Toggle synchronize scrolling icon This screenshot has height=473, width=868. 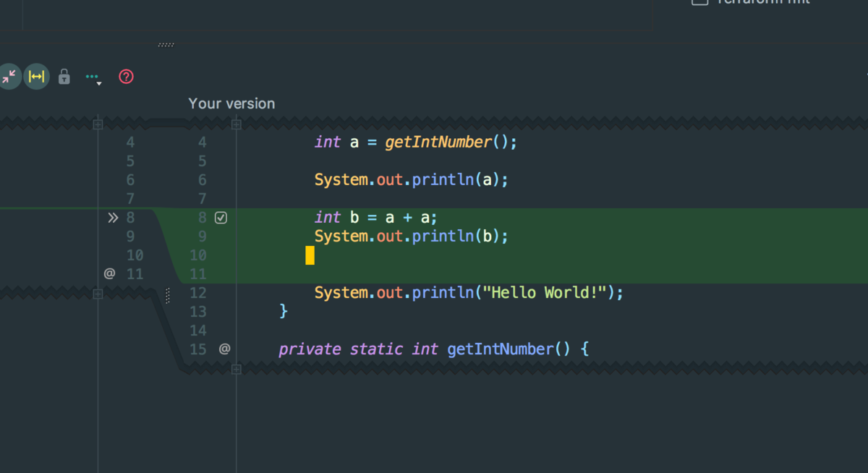tap(36, 76)
